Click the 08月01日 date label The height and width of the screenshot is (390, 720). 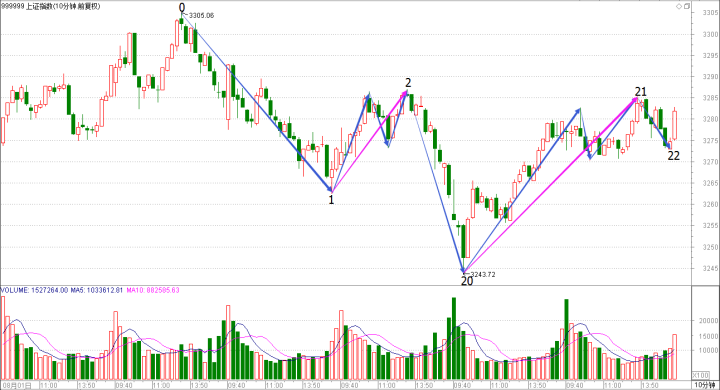coord(17,385)
